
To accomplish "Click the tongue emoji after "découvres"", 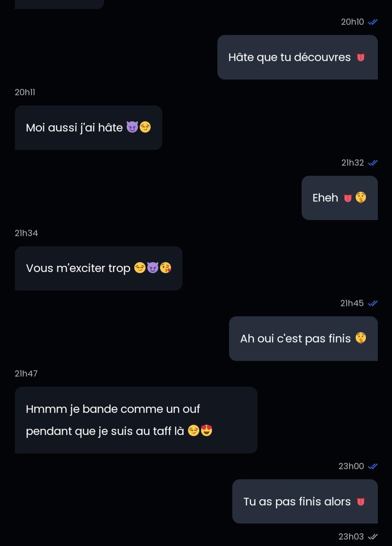I will coord(361,58).
